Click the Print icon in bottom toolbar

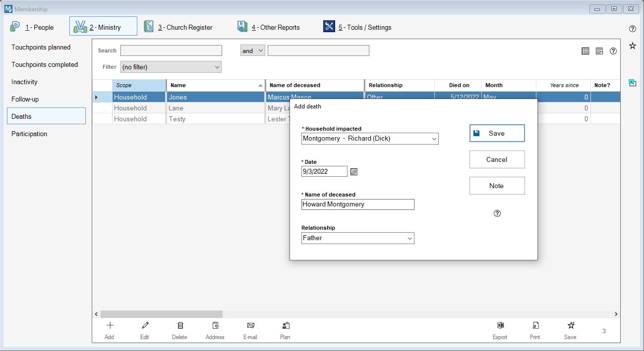[x=535, y=326]
